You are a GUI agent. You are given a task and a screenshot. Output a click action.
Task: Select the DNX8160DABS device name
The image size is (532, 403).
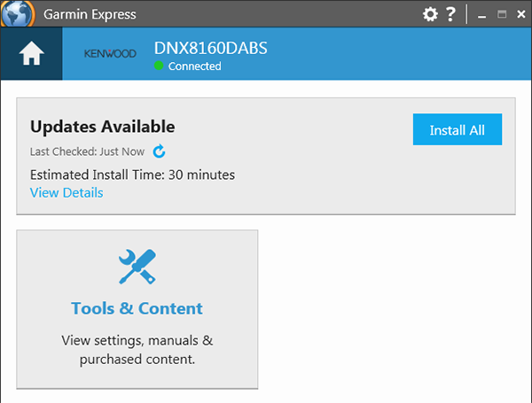tap(211, 48)
